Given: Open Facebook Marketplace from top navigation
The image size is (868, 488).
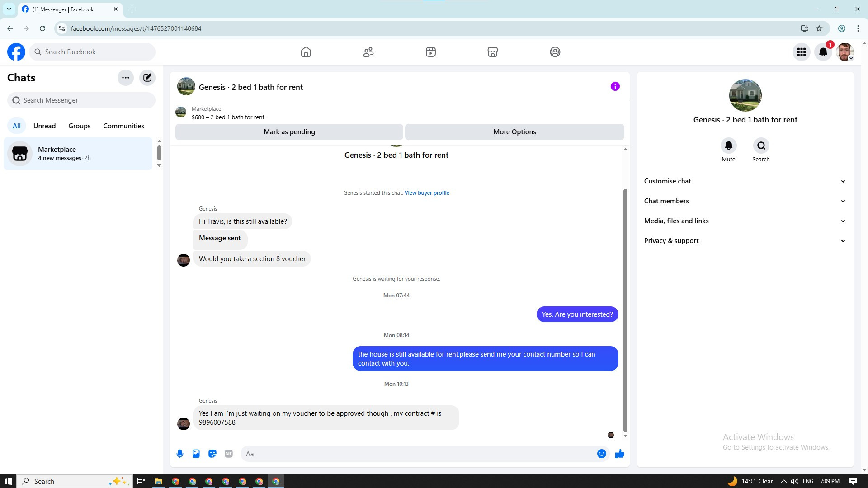Looking at the screenshot, I should tap(492, 52).
